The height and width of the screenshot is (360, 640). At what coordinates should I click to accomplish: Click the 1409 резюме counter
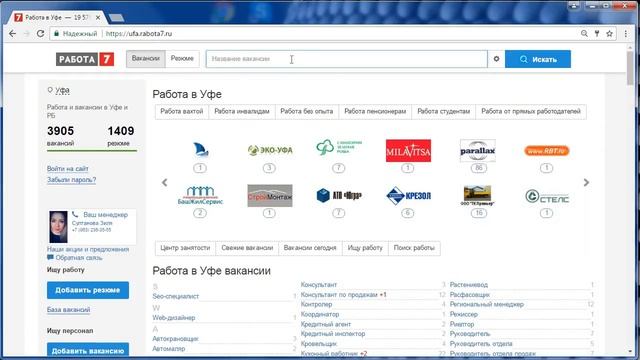coord(120,136)
